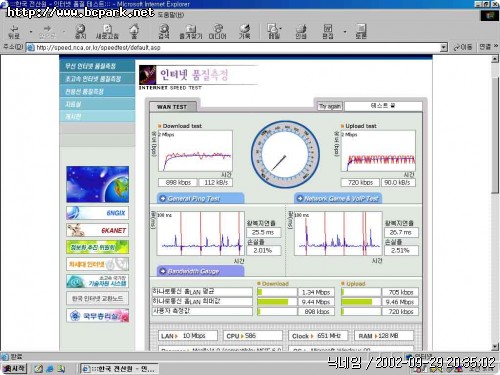Open the 6NGIX banner link
Image resolution: width=500 pixels, height=375 pixels.
[x=97, y=213]
